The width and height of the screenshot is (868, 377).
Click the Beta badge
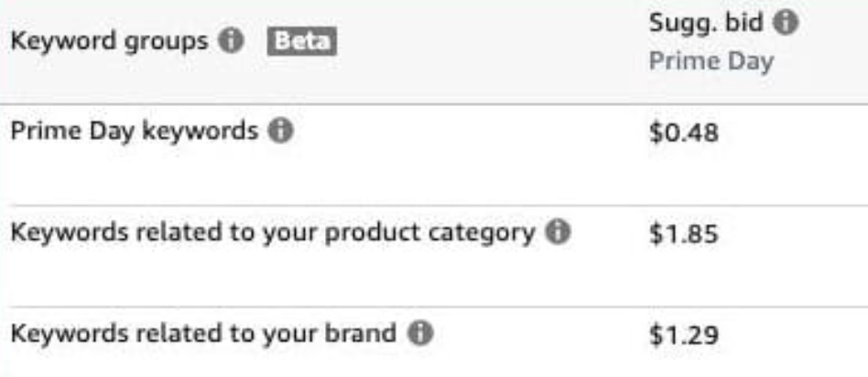coord(302,42)
